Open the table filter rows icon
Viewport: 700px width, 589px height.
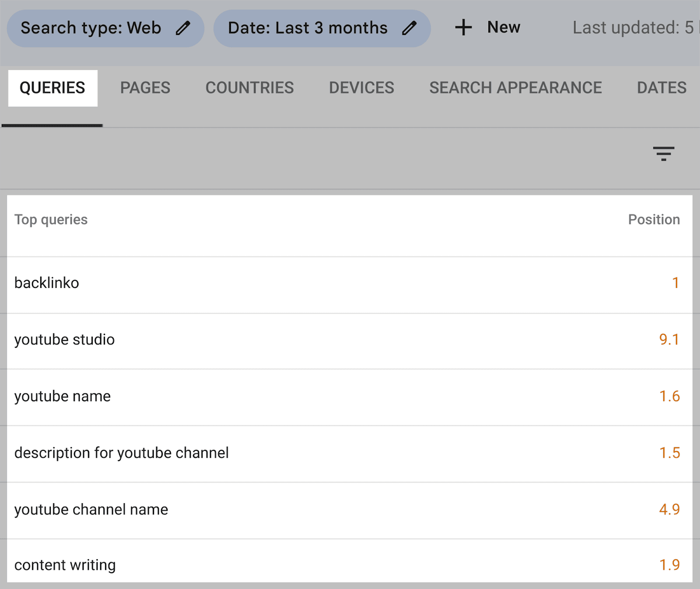pos(663,154)
